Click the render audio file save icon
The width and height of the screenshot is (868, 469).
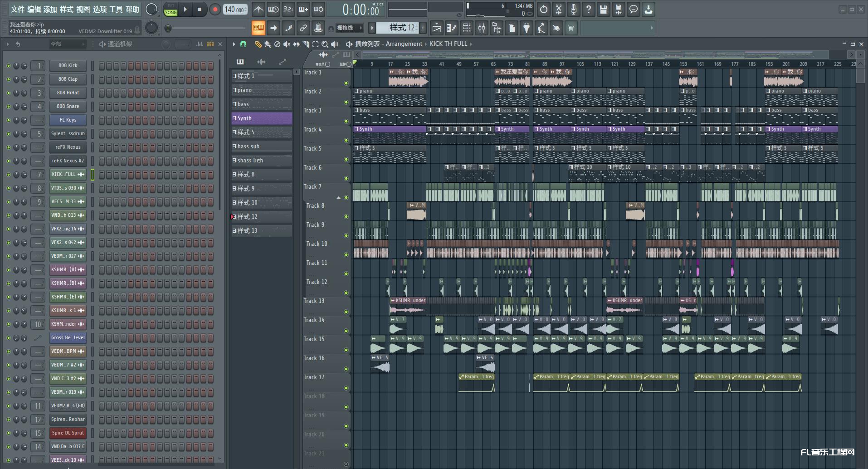(x=619, y=9)
